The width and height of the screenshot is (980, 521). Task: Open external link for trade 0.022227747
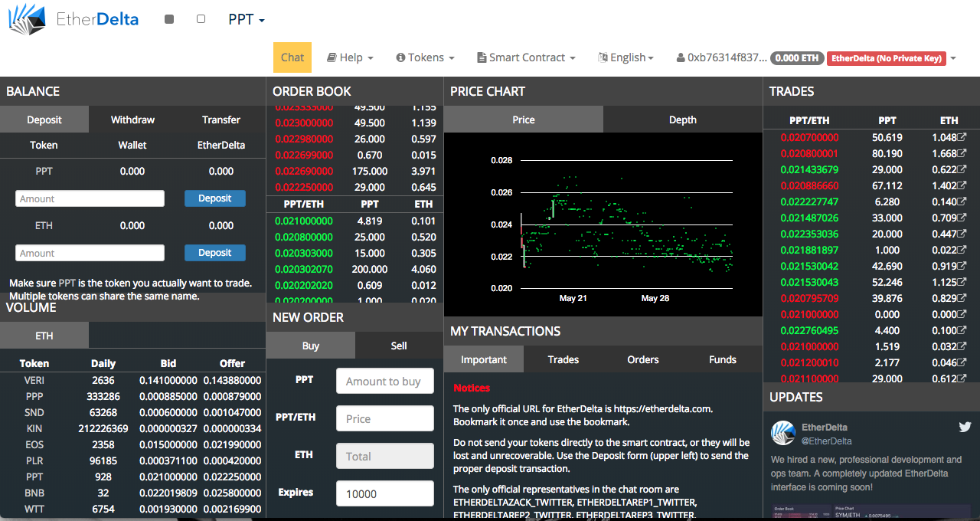pos(962,202)
